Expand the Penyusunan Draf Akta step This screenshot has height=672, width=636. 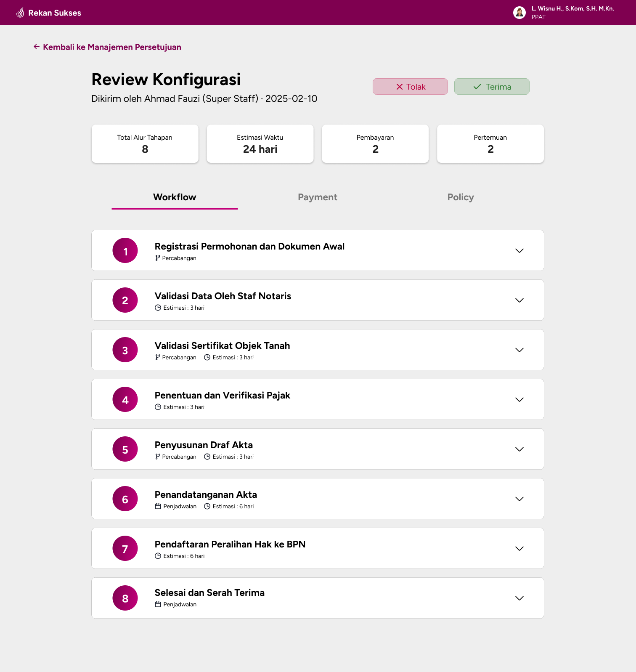(x=519, y=449)
